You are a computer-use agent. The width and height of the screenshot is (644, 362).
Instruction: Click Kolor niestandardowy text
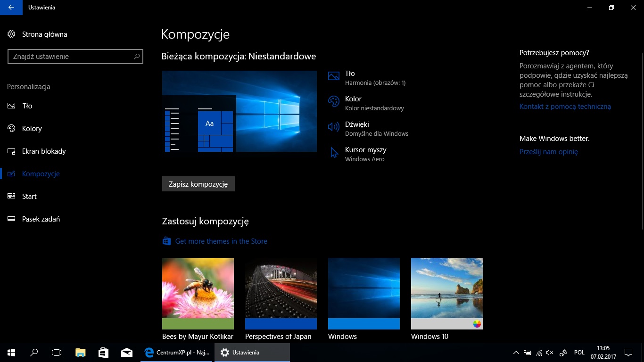[374, 108]
